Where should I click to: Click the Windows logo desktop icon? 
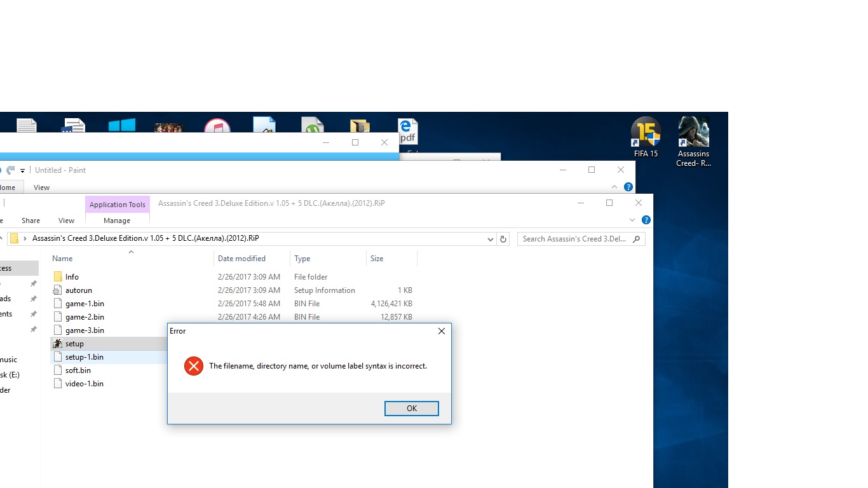tap(121, 125)
